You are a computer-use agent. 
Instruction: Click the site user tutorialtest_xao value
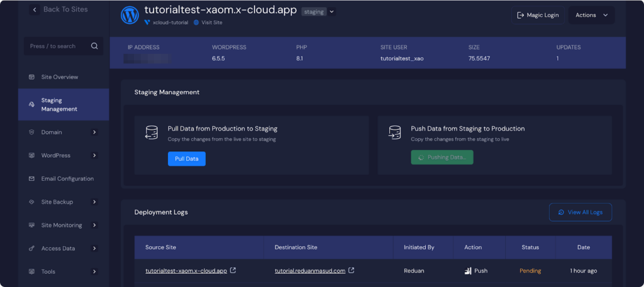tap(402, 58)
